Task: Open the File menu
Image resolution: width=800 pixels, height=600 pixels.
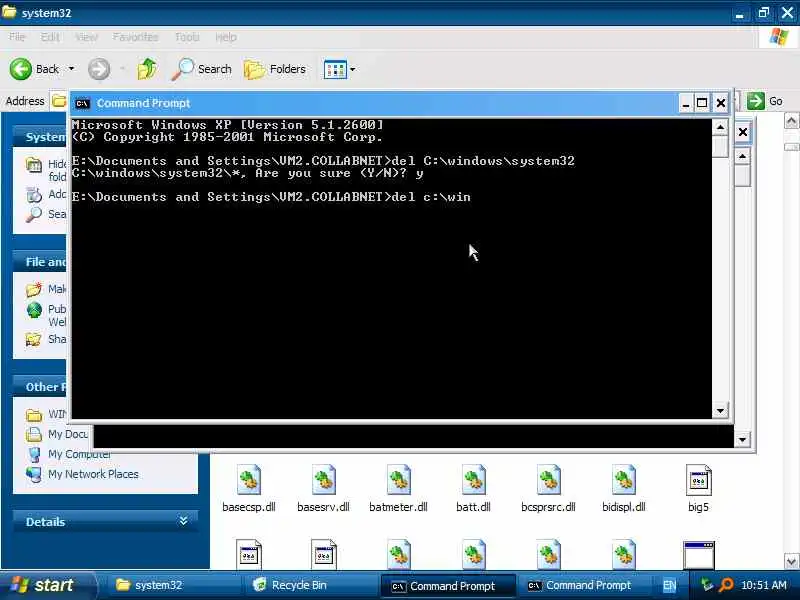Action: point(17,37)
